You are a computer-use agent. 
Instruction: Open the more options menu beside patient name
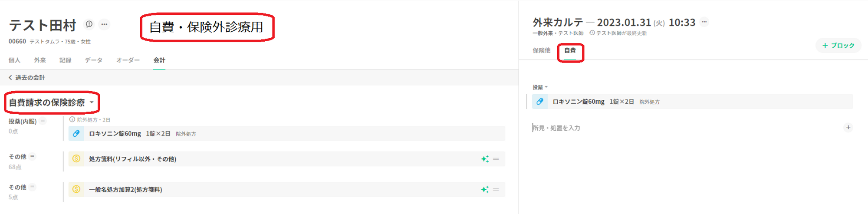[x=104, y=24]
